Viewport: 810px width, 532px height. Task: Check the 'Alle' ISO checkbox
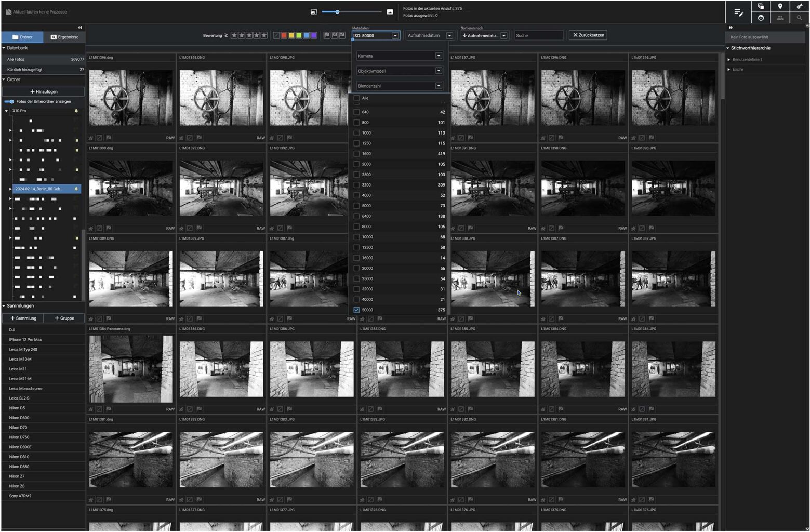click(356, 98)
